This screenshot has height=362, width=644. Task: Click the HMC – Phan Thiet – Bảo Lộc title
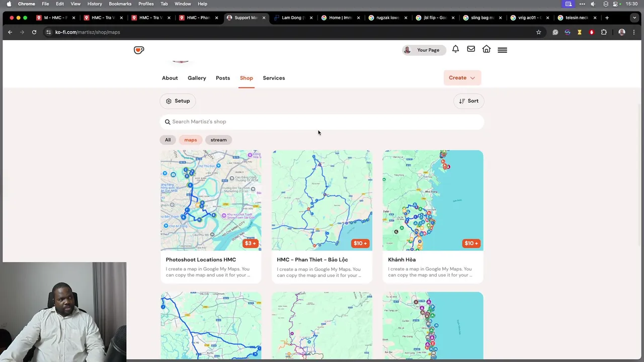pyautogui.click(x=312, y=259)
